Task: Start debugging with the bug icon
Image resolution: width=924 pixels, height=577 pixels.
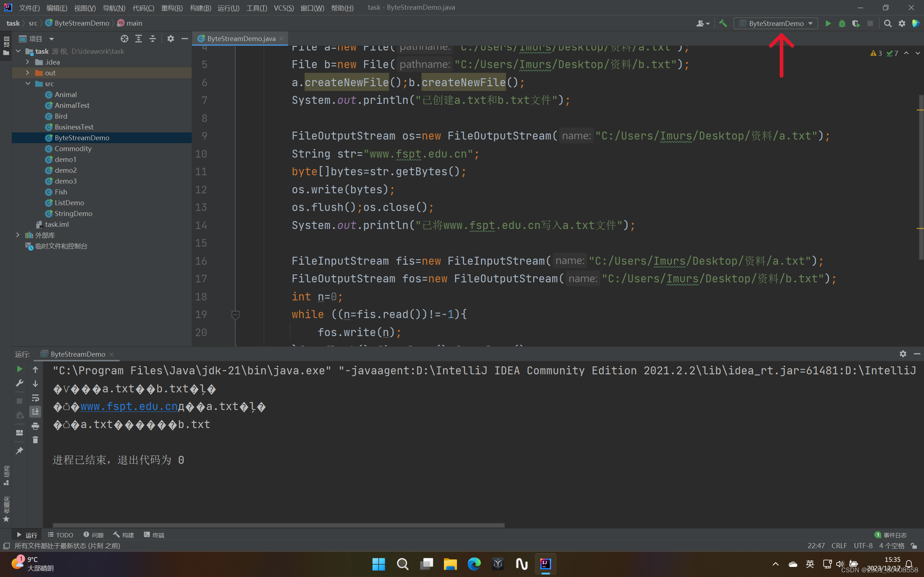Action: click(x=842, y=24)
